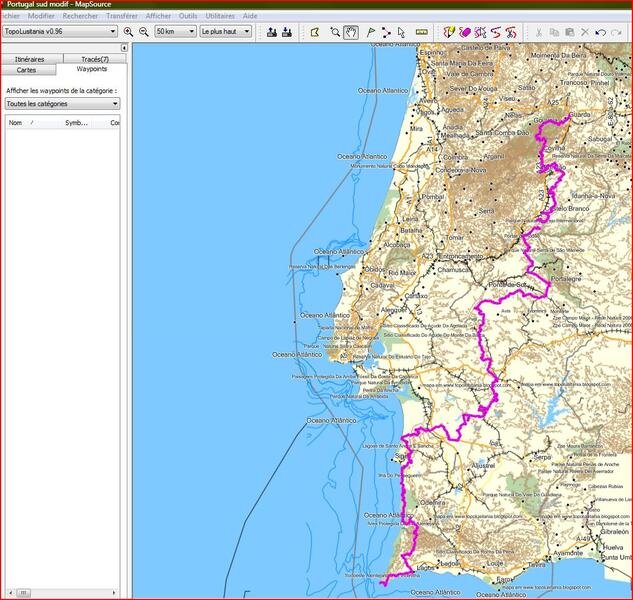Screen dimensions: 633x600
Task: Click the delete X icon
Action: [x=585, y=32]
